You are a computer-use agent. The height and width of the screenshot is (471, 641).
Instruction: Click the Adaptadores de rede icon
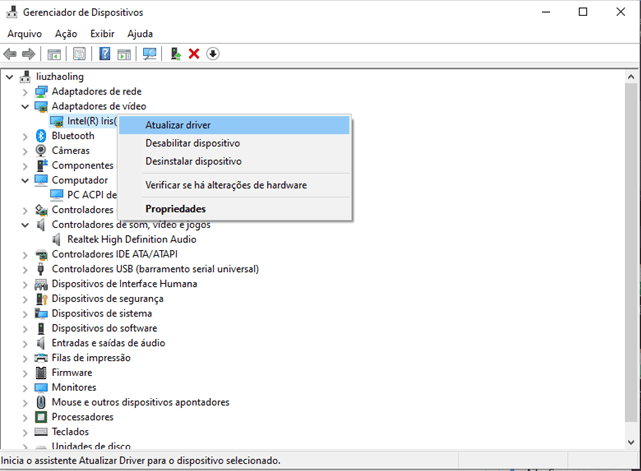41,92
